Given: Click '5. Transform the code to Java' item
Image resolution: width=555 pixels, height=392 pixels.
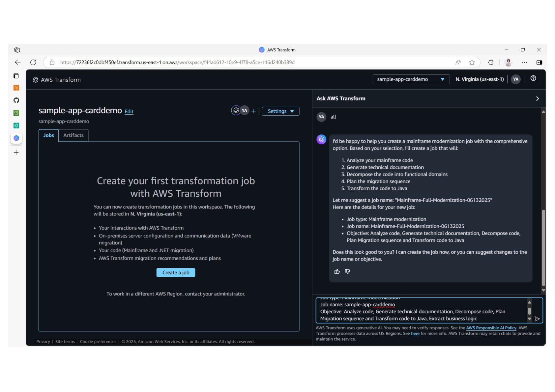Looking at the screenshot, I should pyautogui.click(x=374, y=188).
